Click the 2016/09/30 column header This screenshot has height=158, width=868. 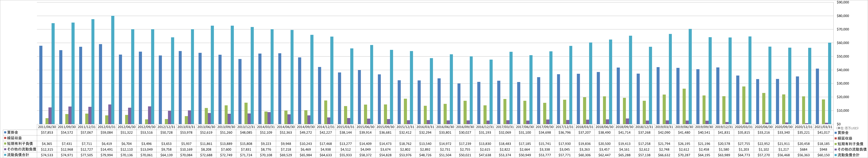tap(465, 127)
